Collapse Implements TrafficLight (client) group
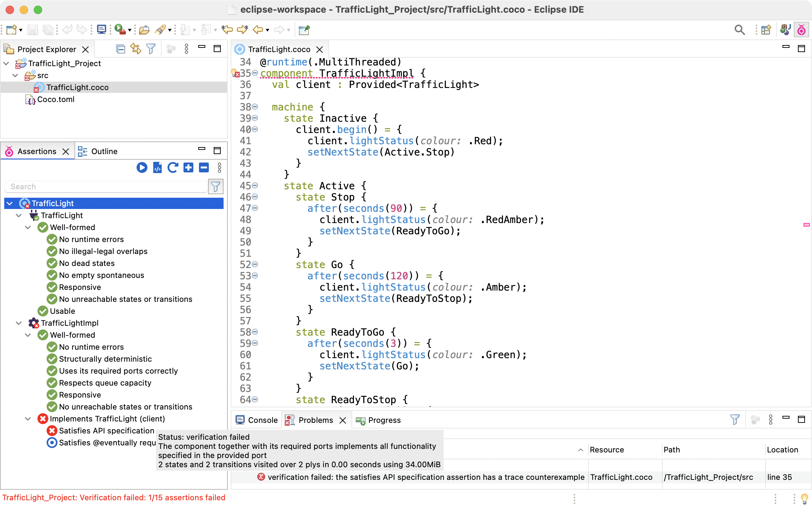The height and width of the screenshot is (508, 812). pos(28,419)
